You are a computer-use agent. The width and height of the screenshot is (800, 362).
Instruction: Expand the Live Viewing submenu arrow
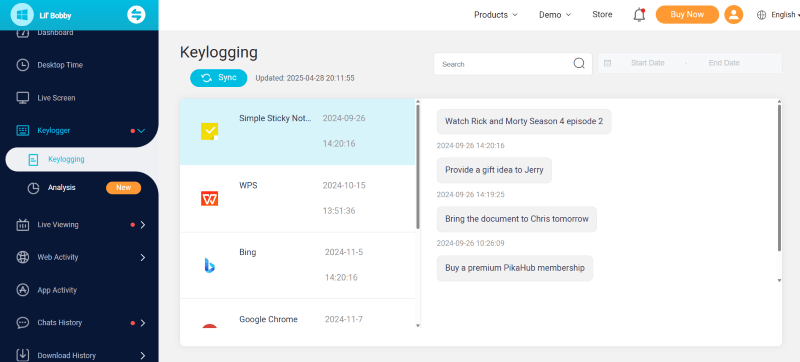click(x=143, y=225)
